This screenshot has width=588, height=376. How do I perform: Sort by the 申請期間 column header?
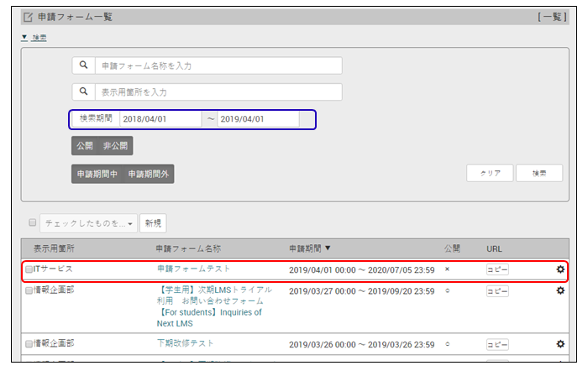310,248
